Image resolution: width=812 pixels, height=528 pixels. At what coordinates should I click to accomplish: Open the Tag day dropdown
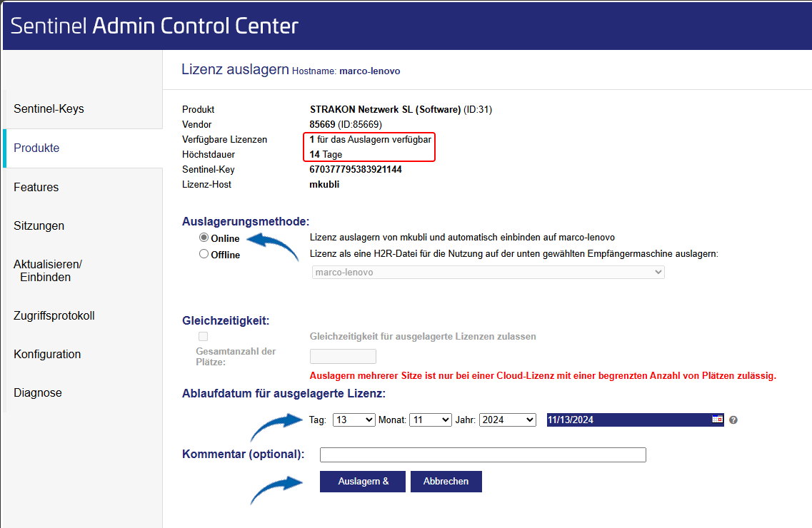354,420
